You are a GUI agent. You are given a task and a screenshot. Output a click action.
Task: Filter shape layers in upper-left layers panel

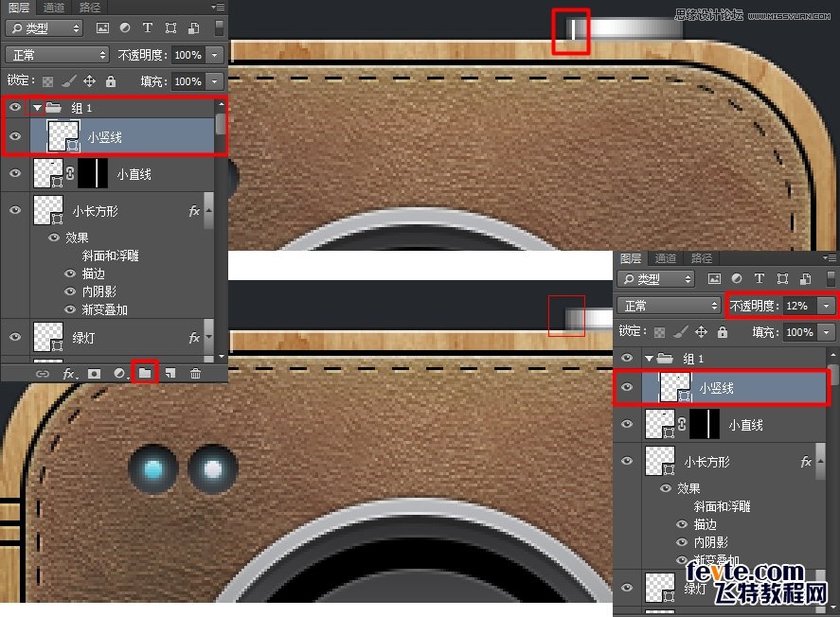click(170, 27)
